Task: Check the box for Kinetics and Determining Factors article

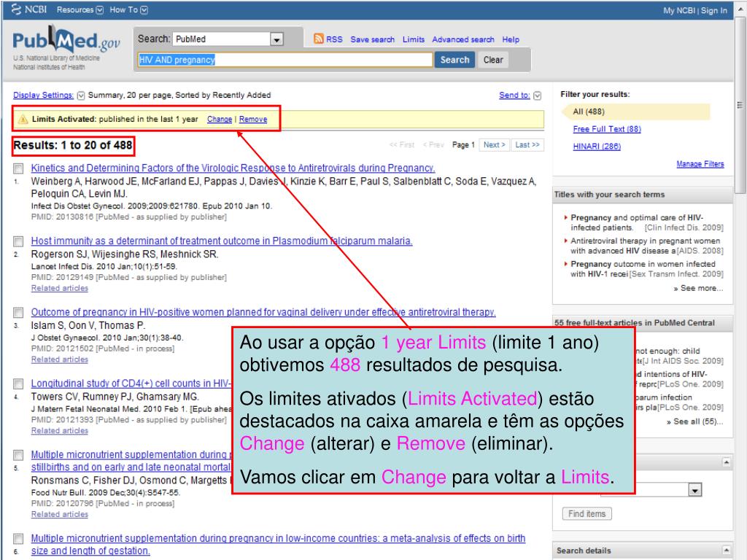Action: (x=18, y=168)
